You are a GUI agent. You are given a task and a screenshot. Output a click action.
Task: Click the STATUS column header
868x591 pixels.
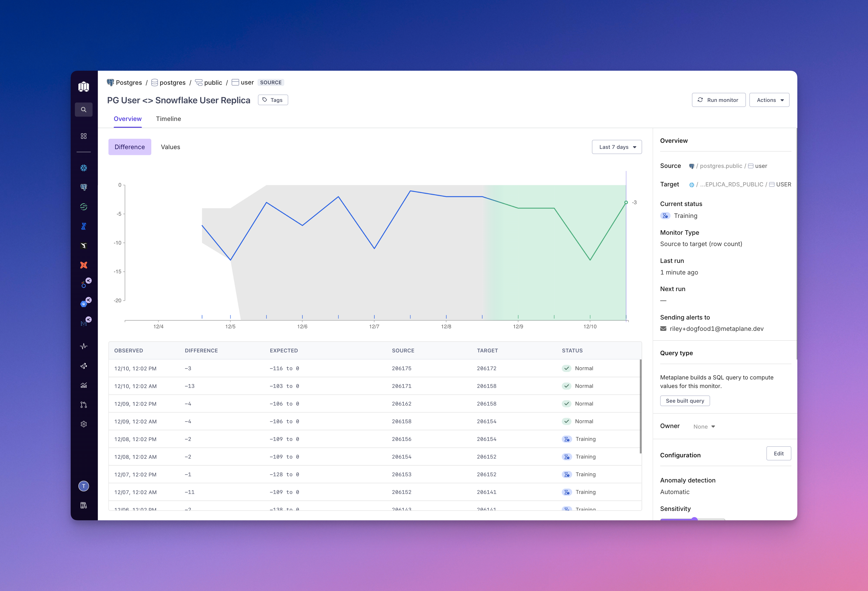[x=572, y=351]
